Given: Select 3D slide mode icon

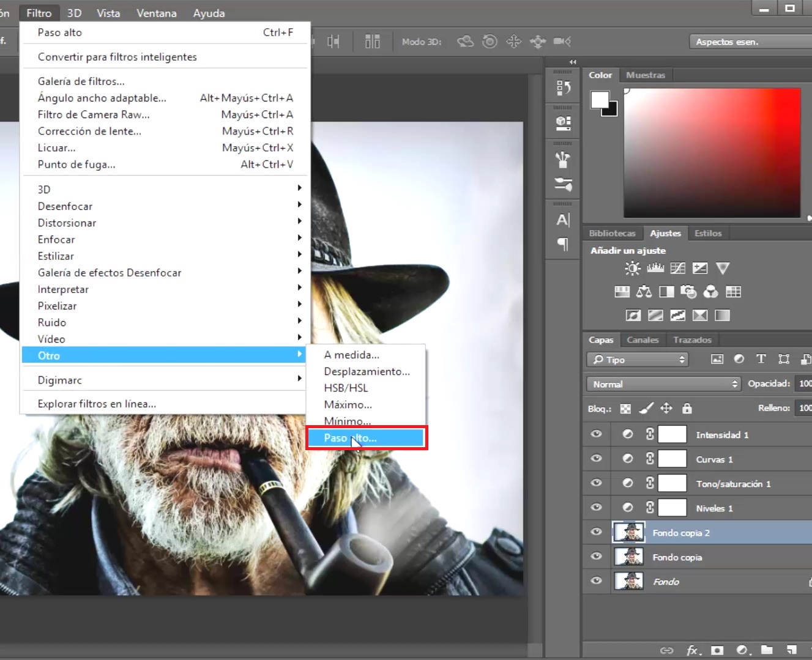Looking at the screenshot, I should point(538,42).
